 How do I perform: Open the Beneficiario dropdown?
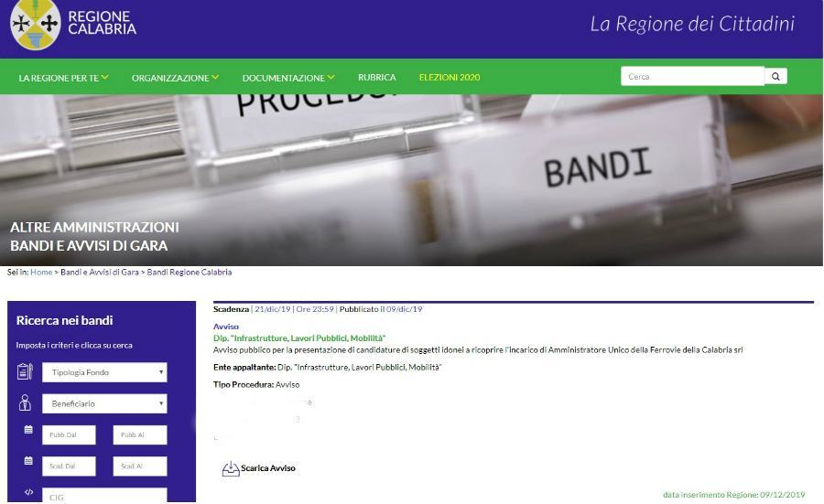pos(104,403)
